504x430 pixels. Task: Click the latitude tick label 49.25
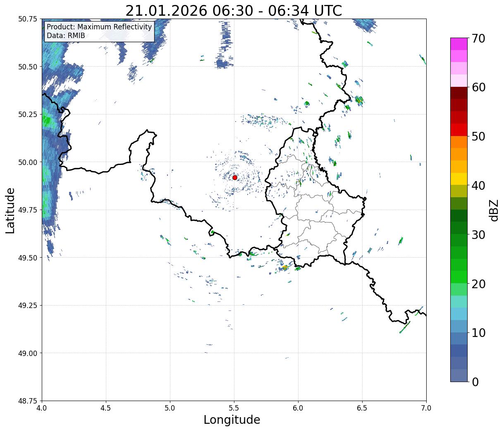coord(28,306)
